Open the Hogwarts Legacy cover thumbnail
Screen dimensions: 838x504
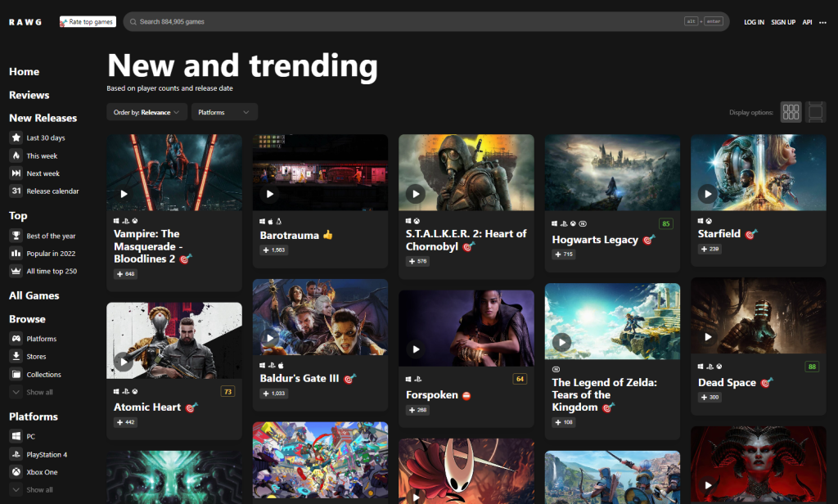tap(612, 173)
